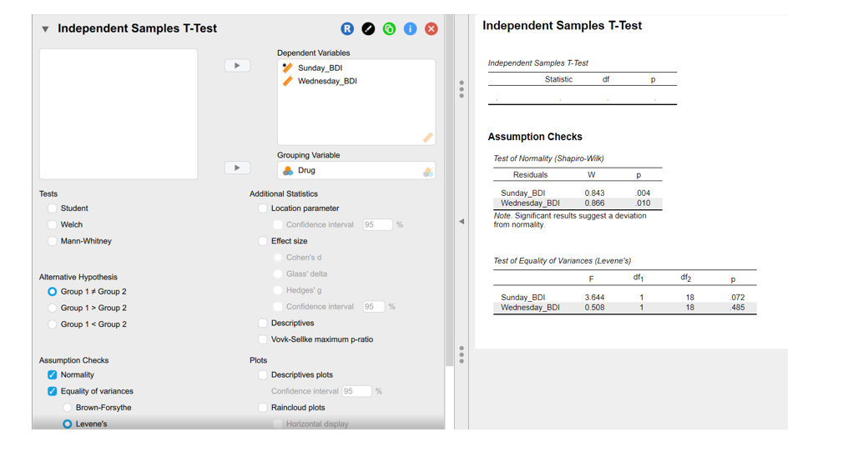The height and width of the screenshot is (452, 868).
Task: Collapse the Independent Samples T-Test panel
Action: click(45, 29)
